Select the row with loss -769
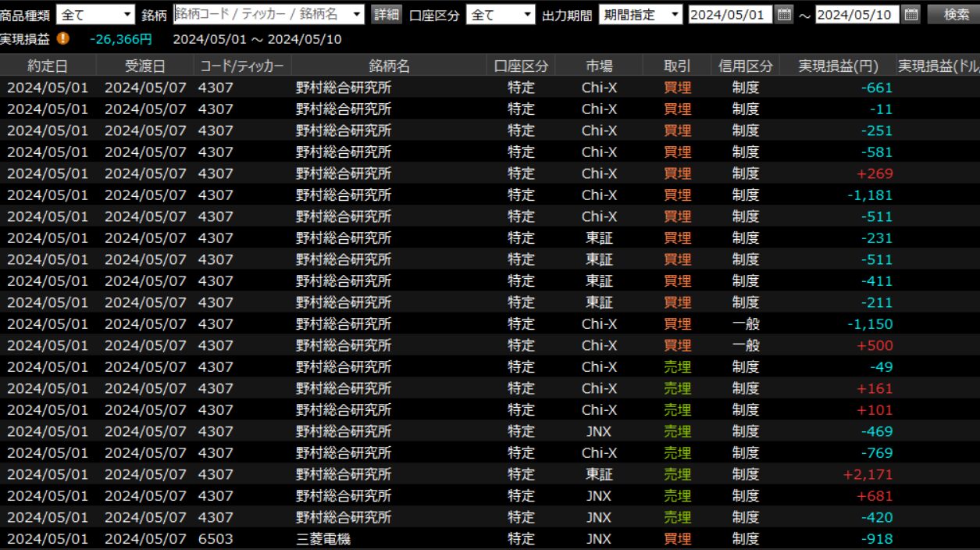The image size is (980, 550). 490,453
